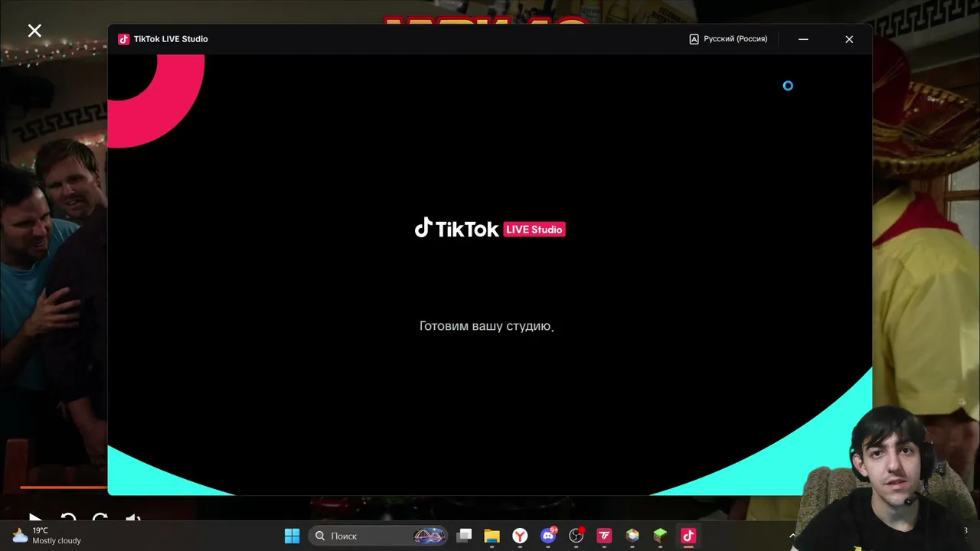Open the Windows Start menu
The image size is (980, 551).
point(292,536)
